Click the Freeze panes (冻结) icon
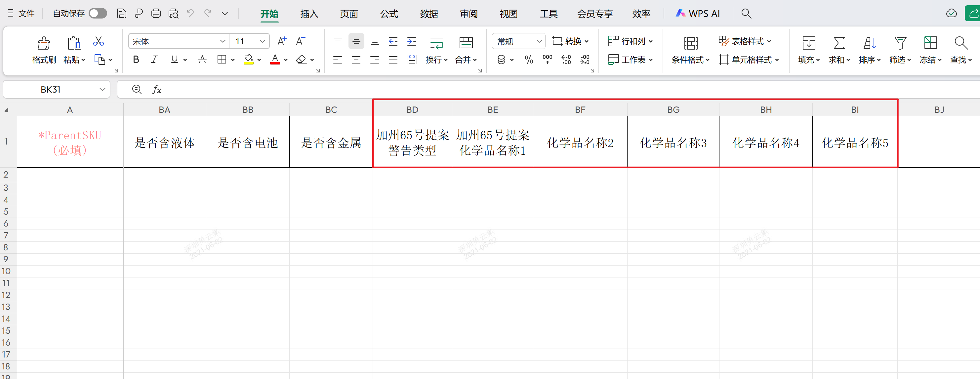This screenshot has width=980, height=379. (930, 43)
